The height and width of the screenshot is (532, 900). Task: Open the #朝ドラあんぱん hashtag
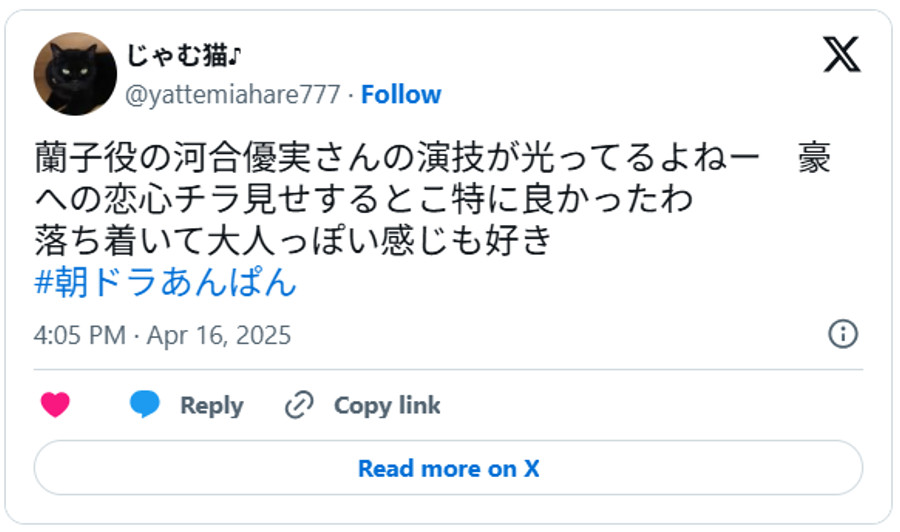tap(166, 283)
